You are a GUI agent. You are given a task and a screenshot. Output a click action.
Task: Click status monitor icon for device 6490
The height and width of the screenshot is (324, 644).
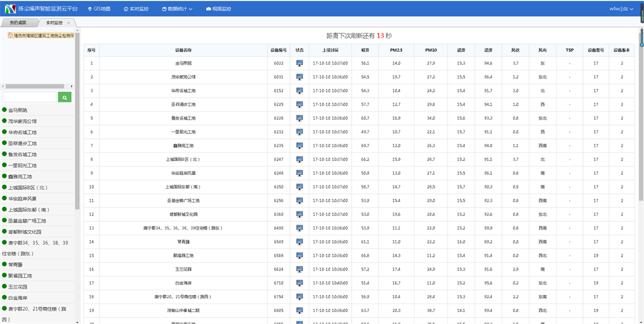299,228
